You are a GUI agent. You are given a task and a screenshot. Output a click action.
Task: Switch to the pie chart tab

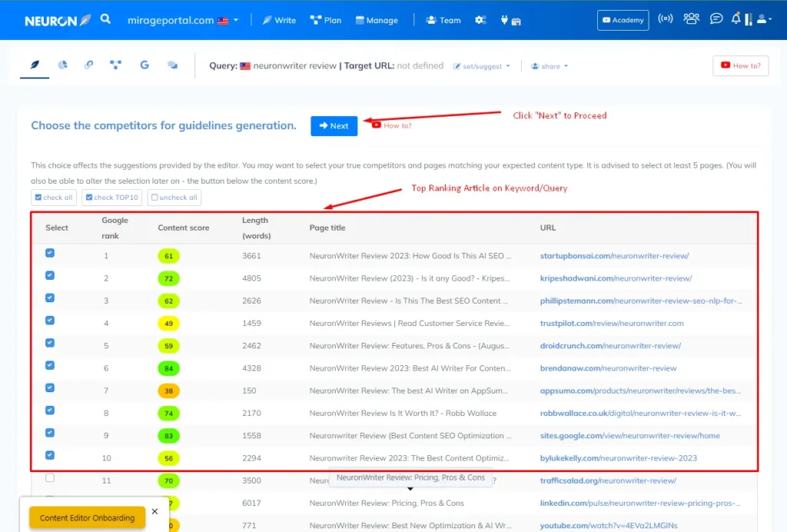(62, 65)
